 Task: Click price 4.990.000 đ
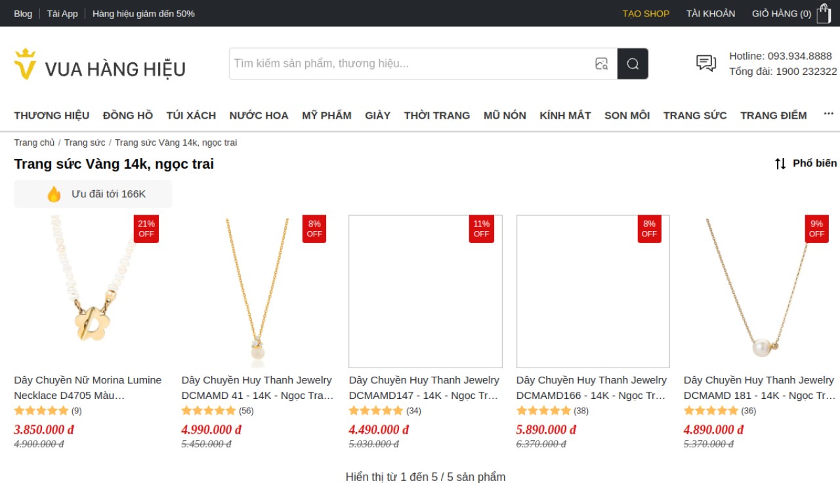click(x=211, y=429)
